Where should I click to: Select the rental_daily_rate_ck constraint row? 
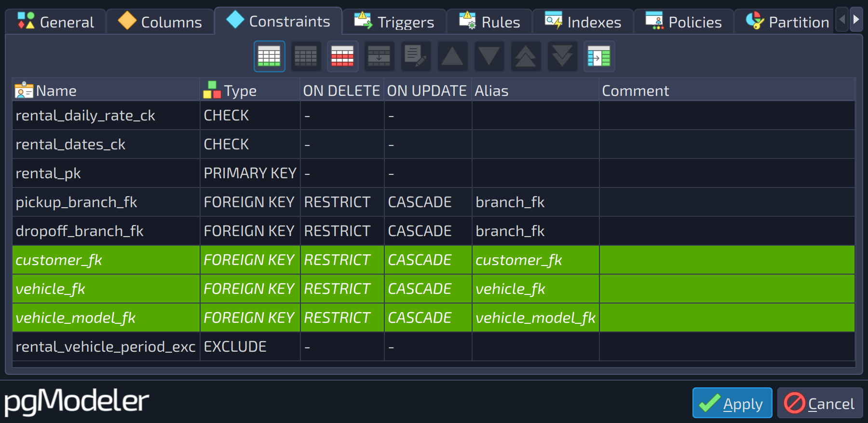[434, 116]
